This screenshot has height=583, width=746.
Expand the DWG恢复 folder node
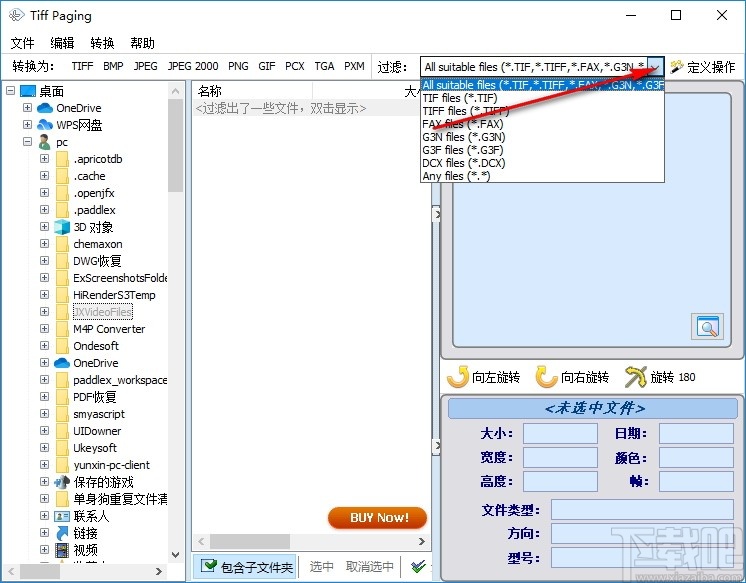pos(44,260)
